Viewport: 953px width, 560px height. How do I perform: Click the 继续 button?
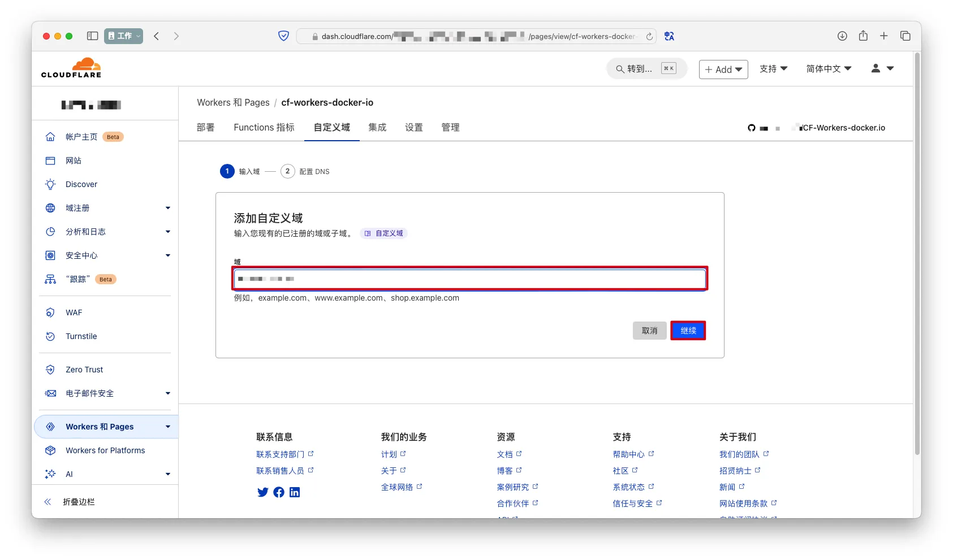click(x=688, y=331)
